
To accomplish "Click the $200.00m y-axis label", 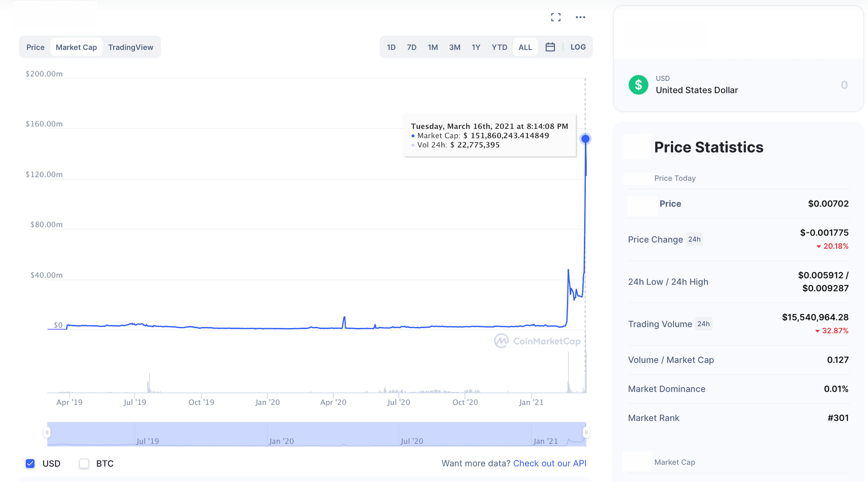I will (44, 74).
